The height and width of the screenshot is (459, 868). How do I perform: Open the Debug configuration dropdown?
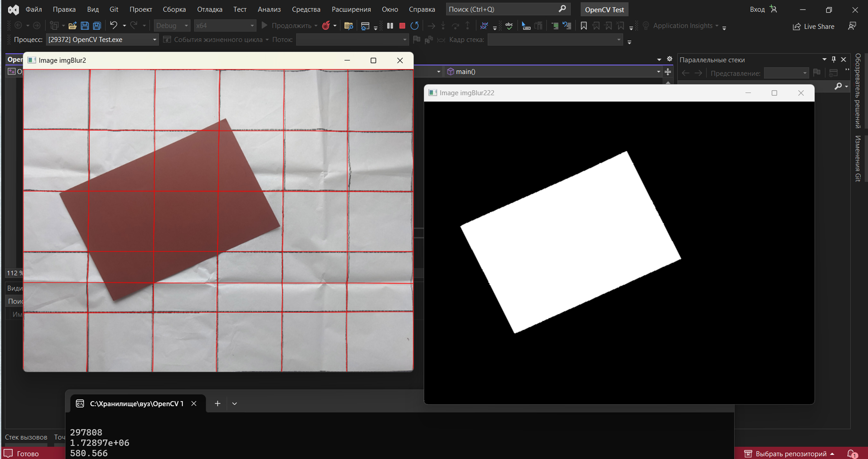[172, 26]
